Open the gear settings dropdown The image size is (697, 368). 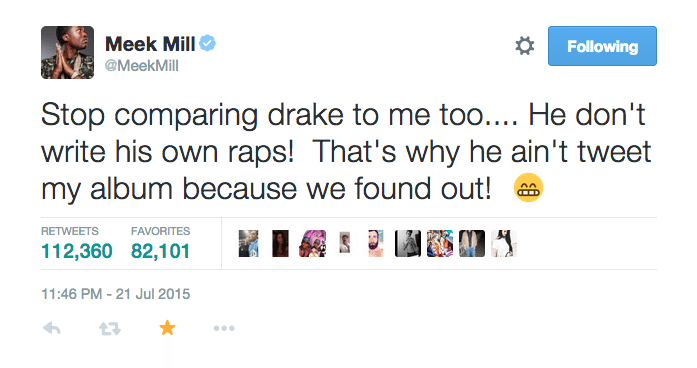tap(525, 46)
